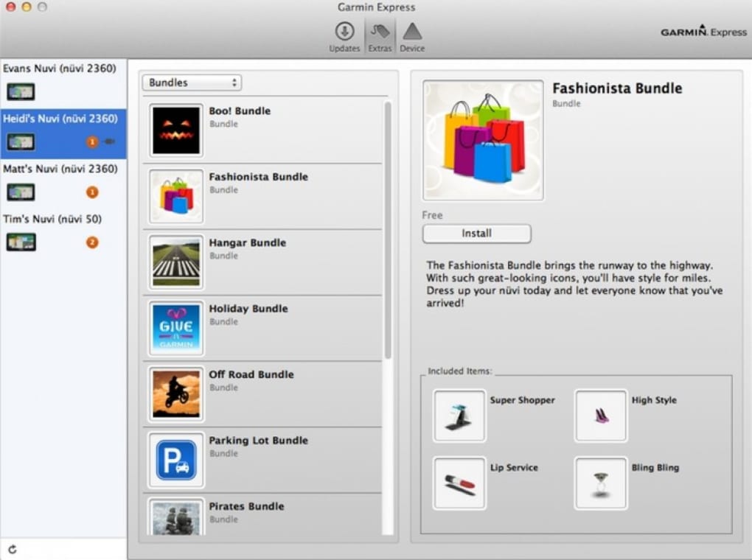
Task: Click the refresh icon at sidebar bottom
Action: [13, 550]
